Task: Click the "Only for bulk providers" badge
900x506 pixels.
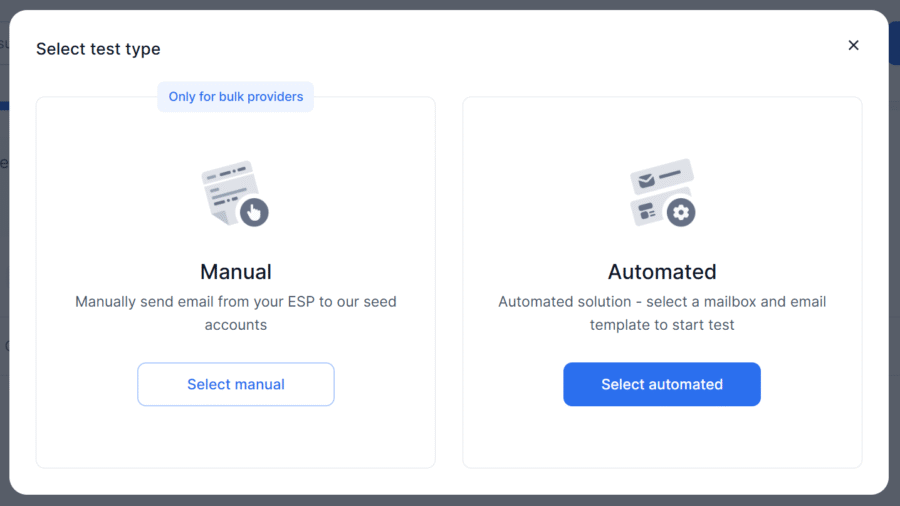Action: pos(236,97)
